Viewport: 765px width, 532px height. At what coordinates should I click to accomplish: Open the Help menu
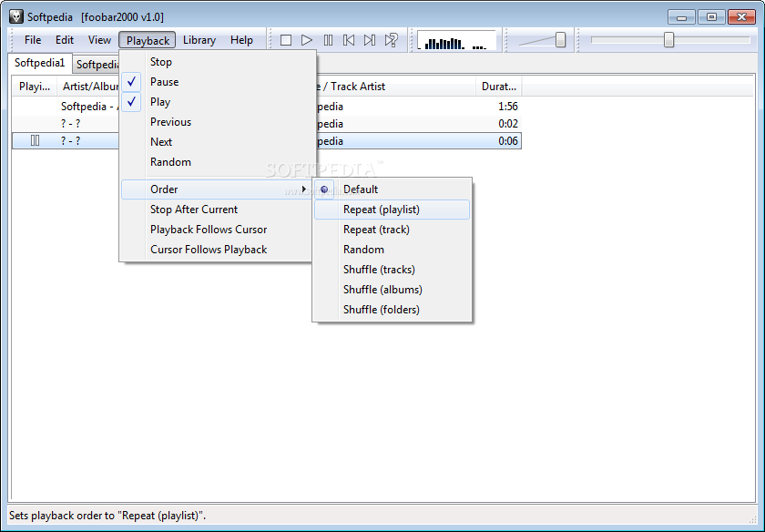tap(241, 40)
